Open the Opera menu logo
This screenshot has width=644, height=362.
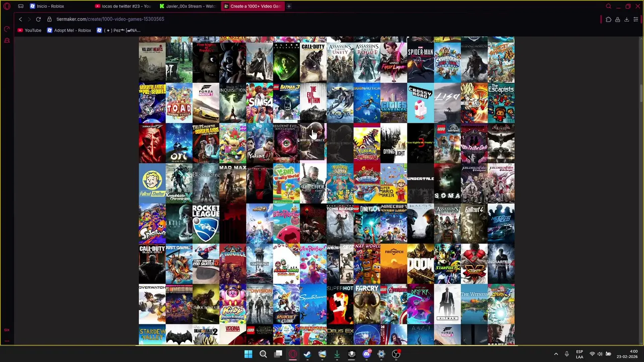[7, 6]
